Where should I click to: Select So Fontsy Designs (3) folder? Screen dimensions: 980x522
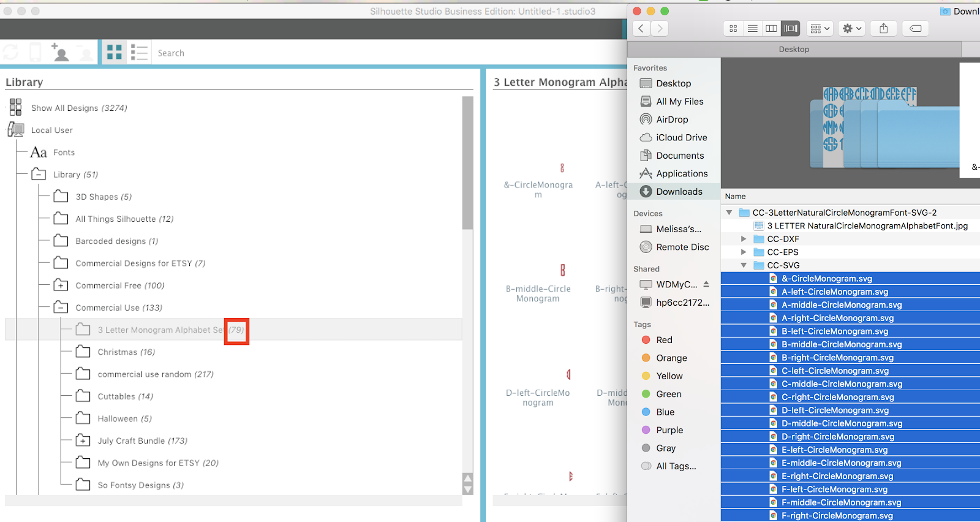tap(140, 485)
